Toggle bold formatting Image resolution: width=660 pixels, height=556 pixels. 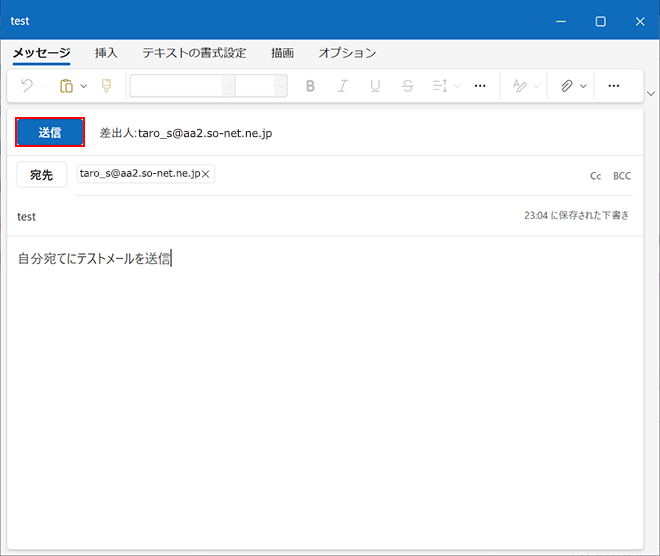[310, 86]
